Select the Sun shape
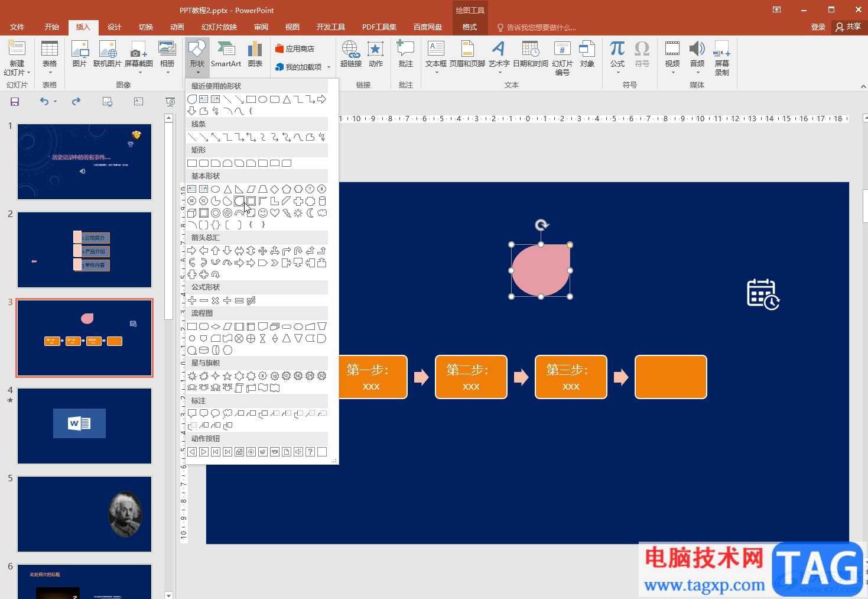 298,213
